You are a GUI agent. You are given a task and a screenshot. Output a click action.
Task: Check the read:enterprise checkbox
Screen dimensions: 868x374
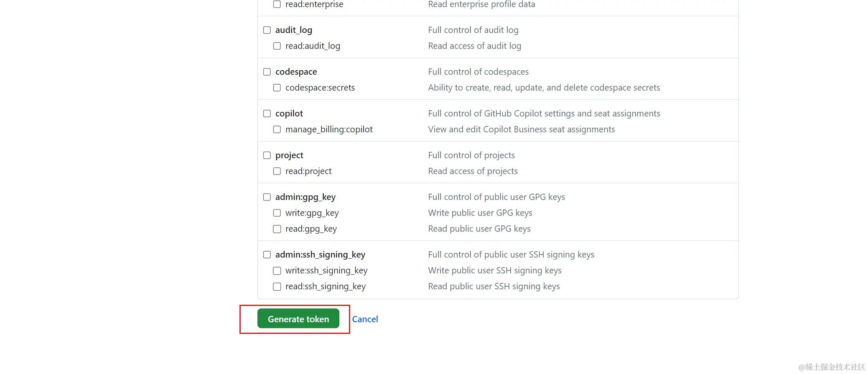(277, 4)
